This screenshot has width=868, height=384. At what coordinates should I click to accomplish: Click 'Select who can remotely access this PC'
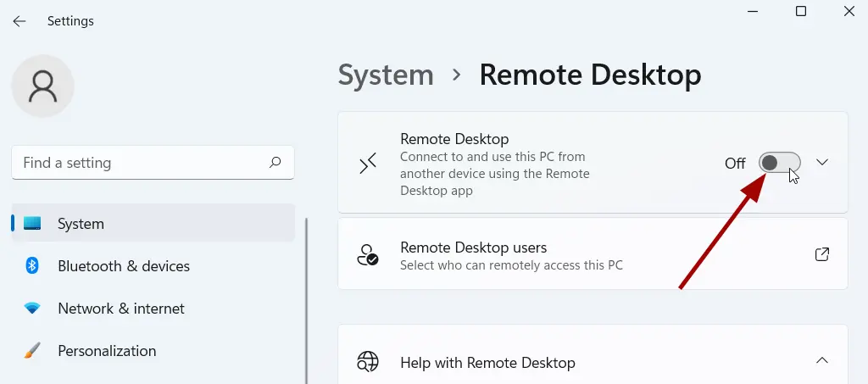pyautogui.click(x=511, y=265)
